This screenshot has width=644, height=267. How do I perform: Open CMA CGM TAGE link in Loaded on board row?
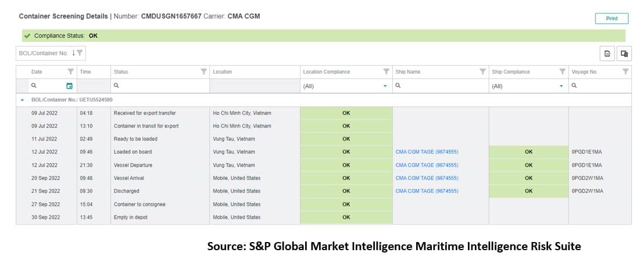427,152
